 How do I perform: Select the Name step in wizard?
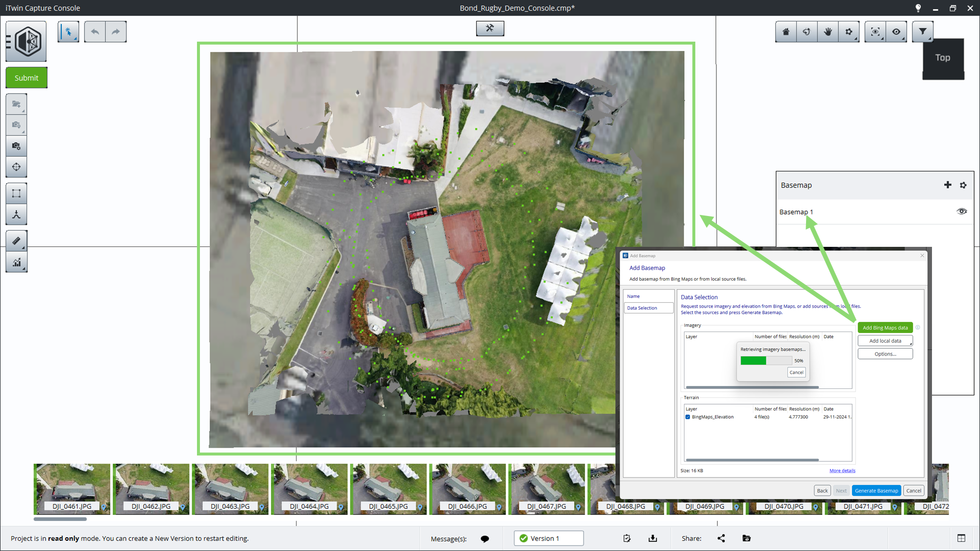point(634,296)
